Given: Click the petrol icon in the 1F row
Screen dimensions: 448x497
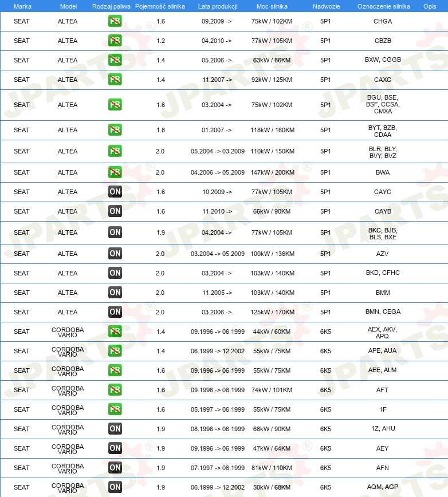Looking at the screenshot, I should click(x=115, y=409).
